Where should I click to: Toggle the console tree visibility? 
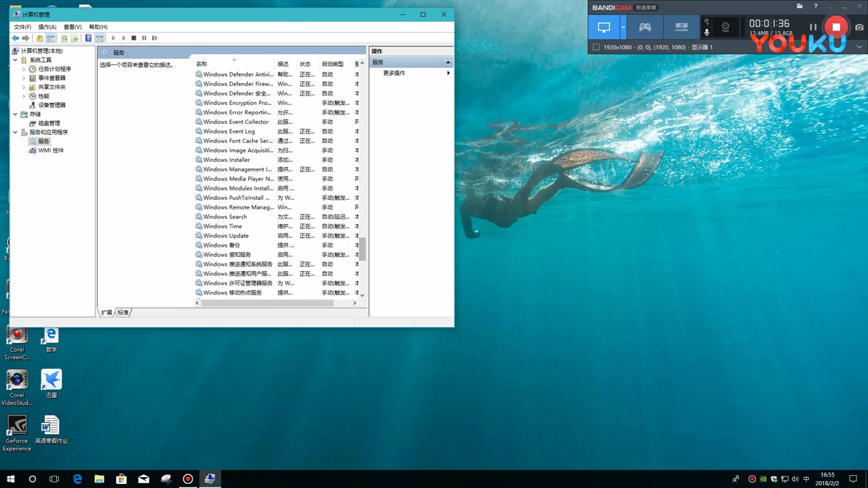pyautogui.click(x=50, y=38)
